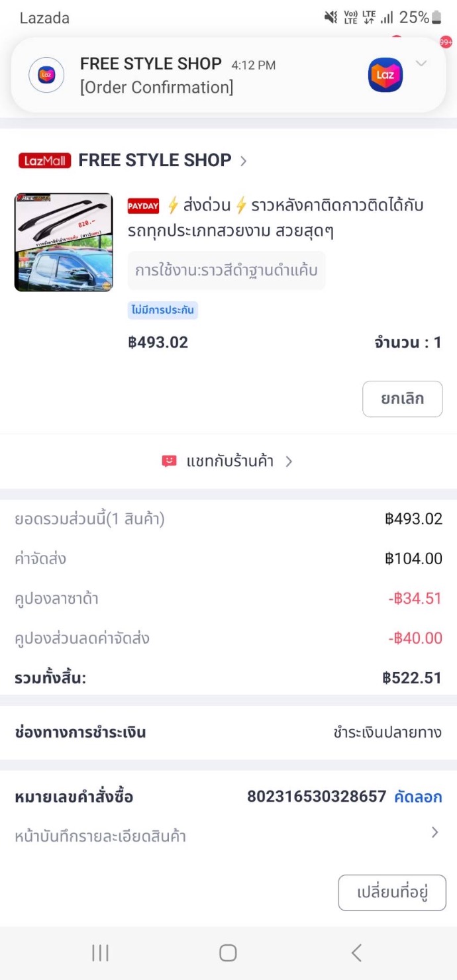Tap the การใช้งาน variant option label

(x=227, y=271)
